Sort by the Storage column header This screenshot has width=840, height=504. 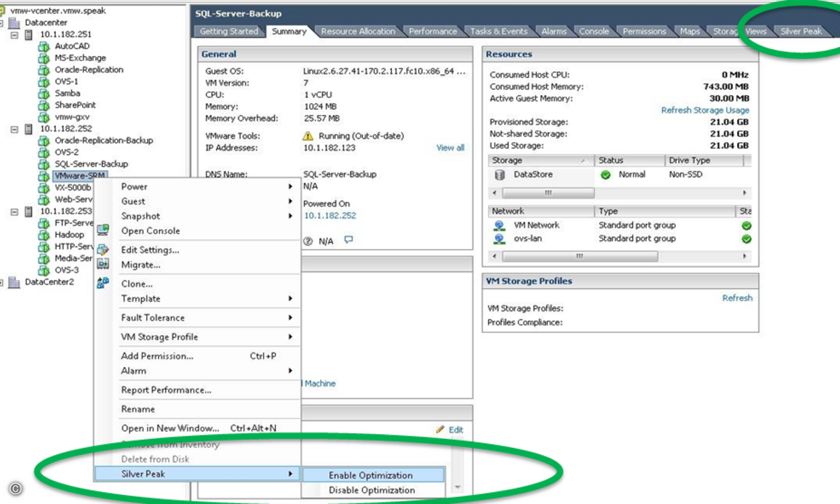pyautogui.click(x=541, y=160)
